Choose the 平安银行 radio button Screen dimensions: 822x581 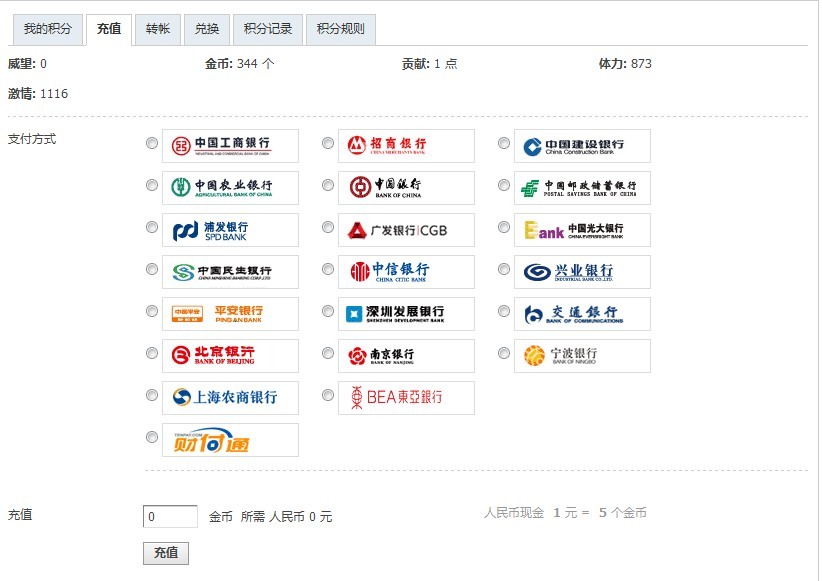(152, 311)
